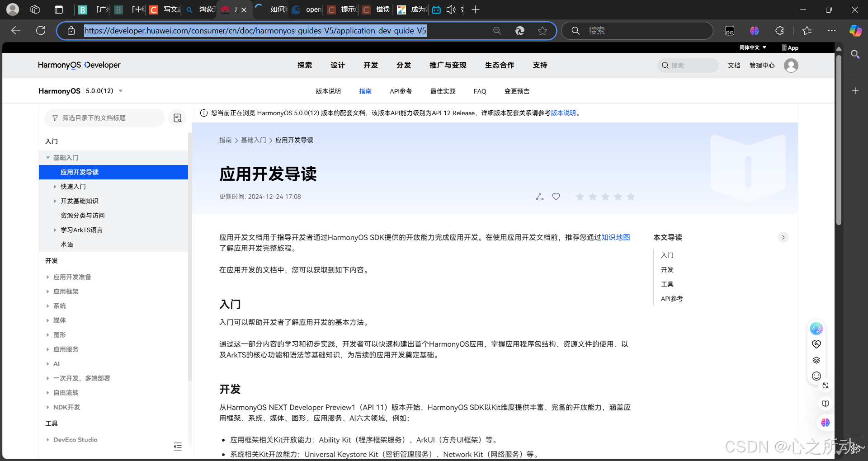Screen dimensions: 868x461
Task: Favorite this article with heart icon
Action: pyautogui.click(x=556, y=197)
